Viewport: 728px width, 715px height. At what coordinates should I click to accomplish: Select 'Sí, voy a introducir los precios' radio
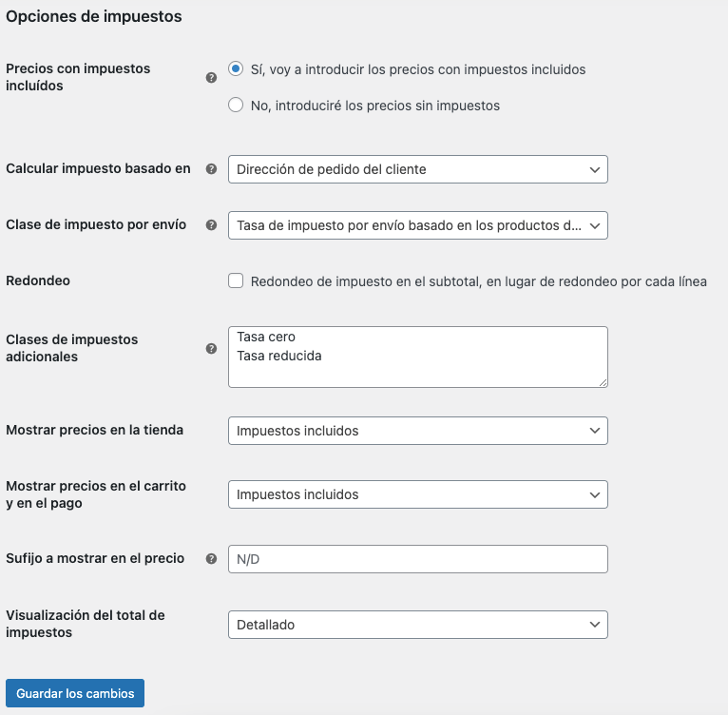pyautogui.click(x=236, y=68)
